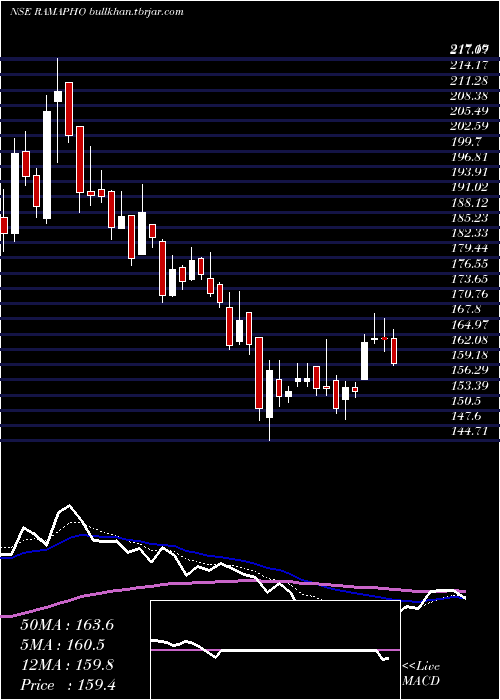Click the 176.55 price axis label
This screenshot has width=500, height=700.
click(470, 264)
